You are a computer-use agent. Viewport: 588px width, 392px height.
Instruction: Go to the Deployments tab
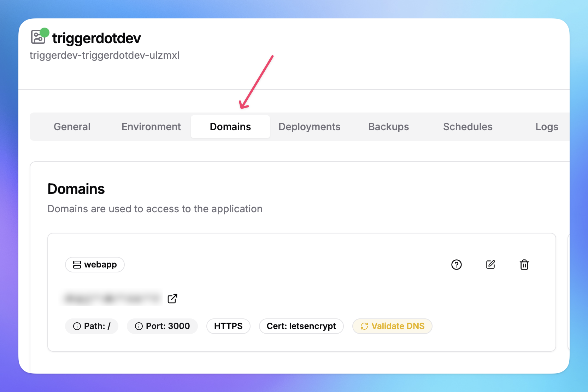[x=310, y=127]
